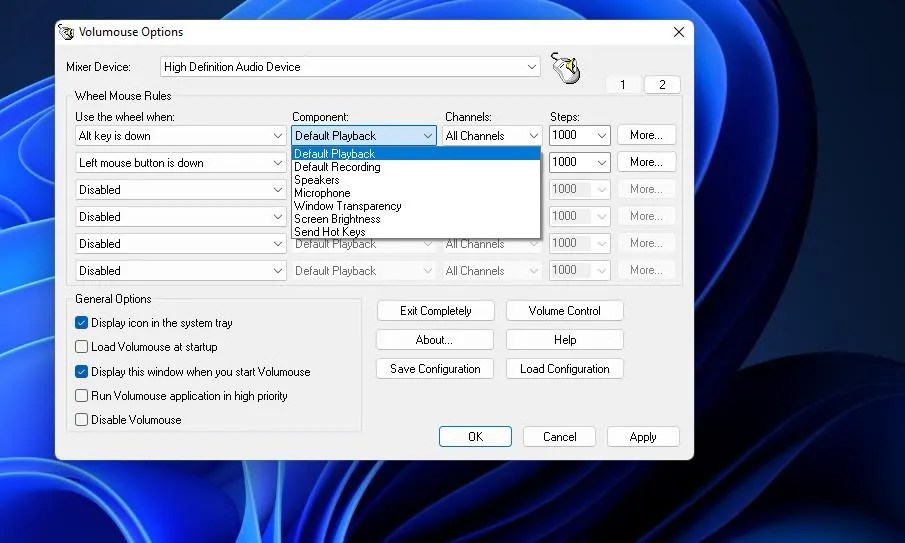Click Load Configuration
905x543 pixels.
click(x=564, y=369)
